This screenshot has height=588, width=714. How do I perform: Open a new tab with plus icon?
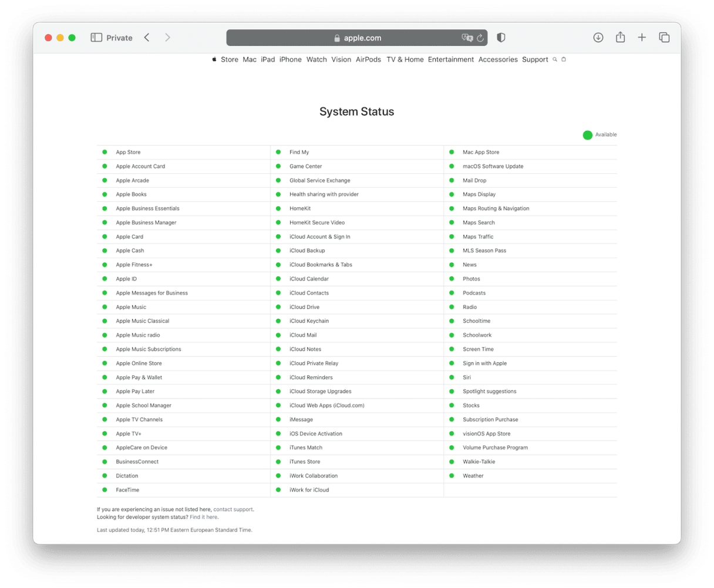tap(642, 38)
